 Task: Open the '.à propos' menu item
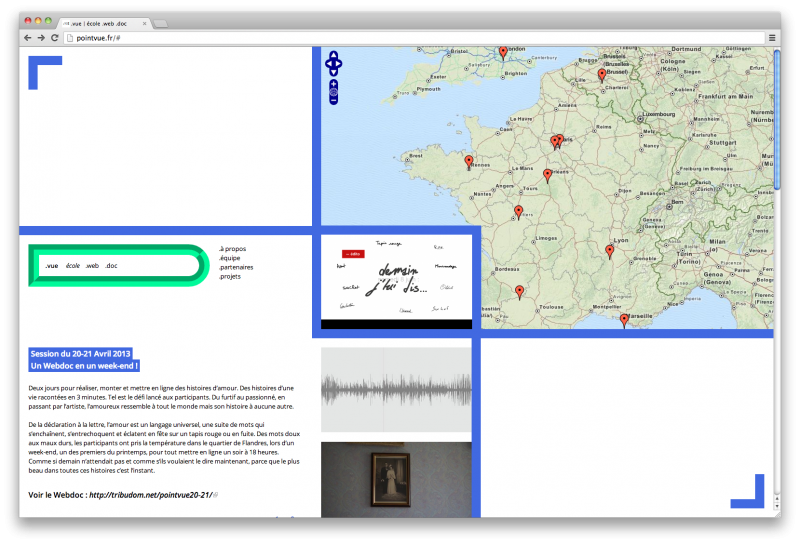tap(233, 249)
